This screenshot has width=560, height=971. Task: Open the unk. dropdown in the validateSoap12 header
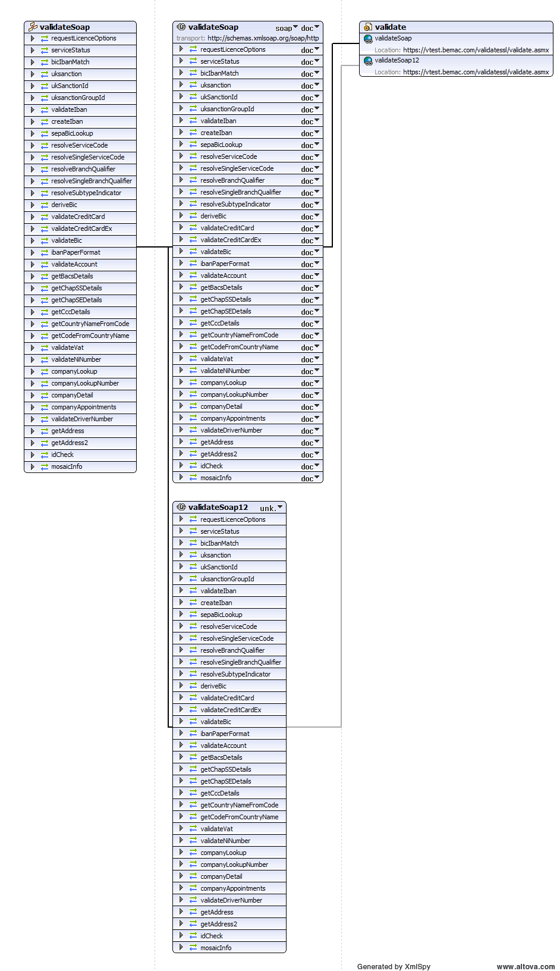pos(272,508)
